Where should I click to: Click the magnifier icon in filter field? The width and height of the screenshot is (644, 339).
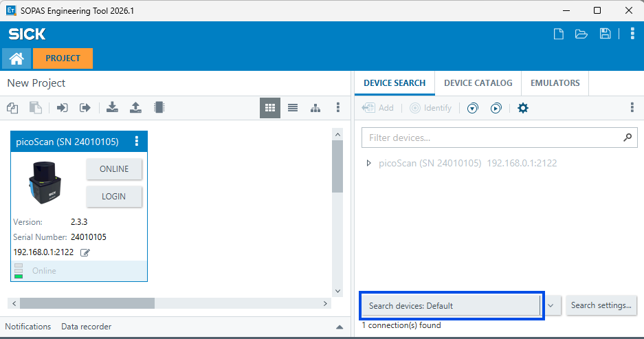pos(628,138)
